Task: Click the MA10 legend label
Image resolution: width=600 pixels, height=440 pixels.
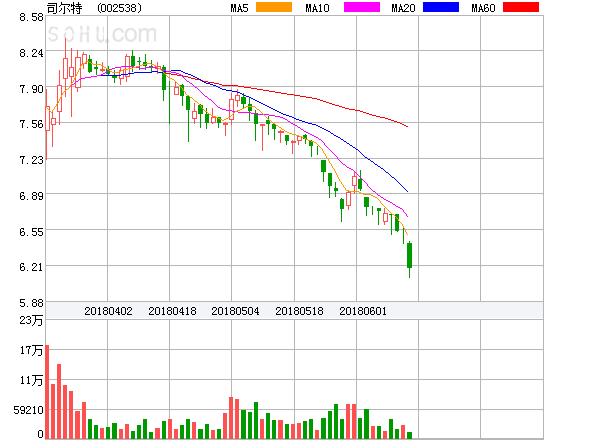Action: coord(317,8)
